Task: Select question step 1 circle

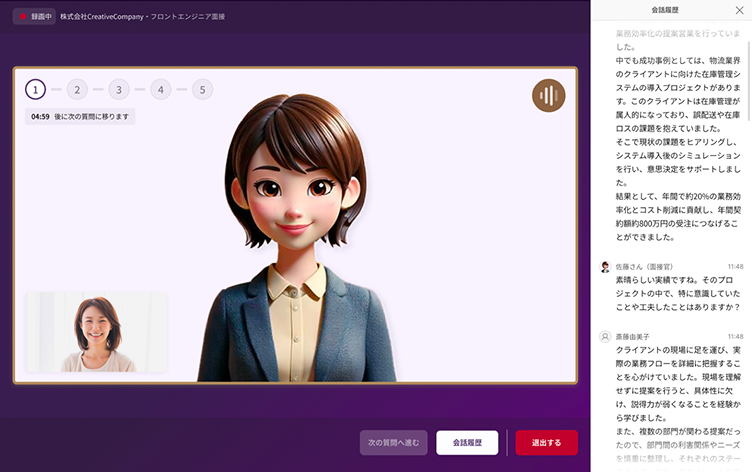Action: coord(35,90)
